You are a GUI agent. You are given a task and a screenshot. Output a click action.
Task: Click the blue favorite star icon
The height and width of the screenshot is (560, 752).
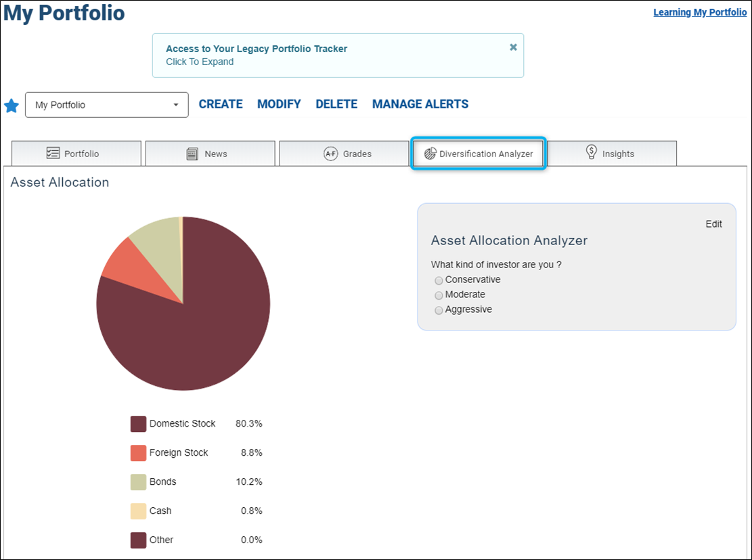pyautogui.click(x=12, y=106)
